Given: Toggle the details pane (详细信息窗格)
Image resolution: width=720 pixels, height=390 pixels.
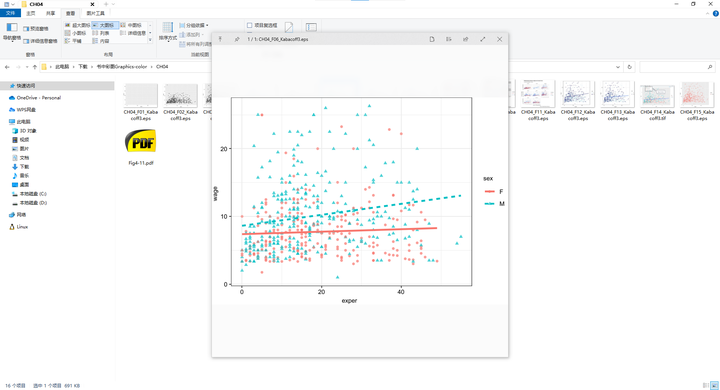Looking at the screenshot, I should pos(40,41).
